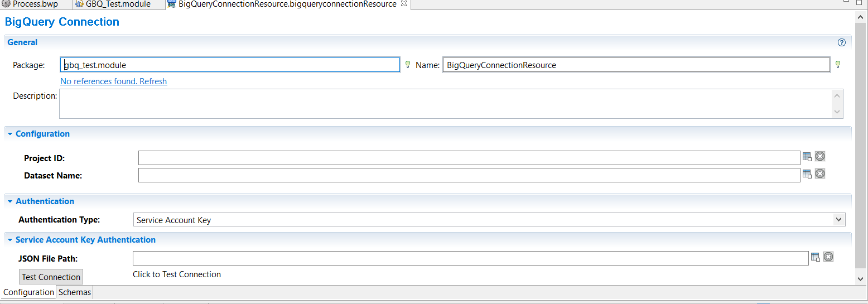This screenshot has width=868, height=304.
Task: Click the 'Authentication Type:' label
Action: [x=59, y=220]
